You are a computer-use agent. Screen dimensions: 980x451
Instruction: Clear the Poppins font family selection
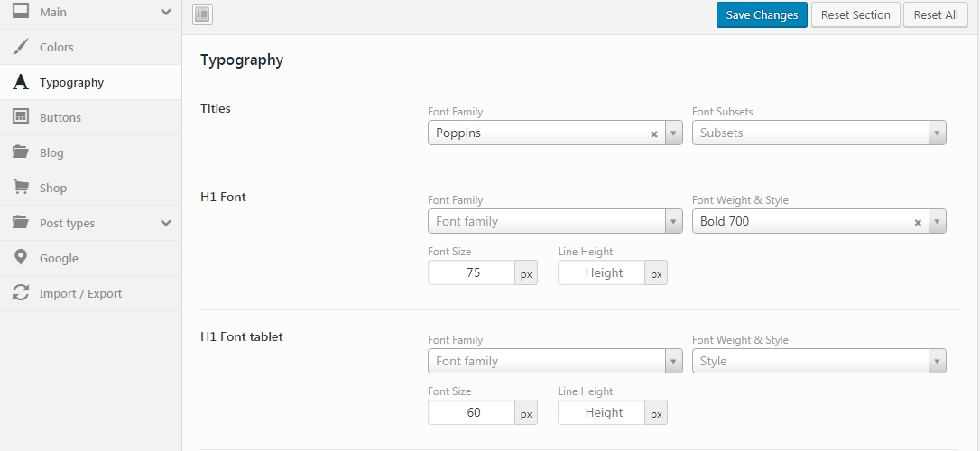pos(654,133)
